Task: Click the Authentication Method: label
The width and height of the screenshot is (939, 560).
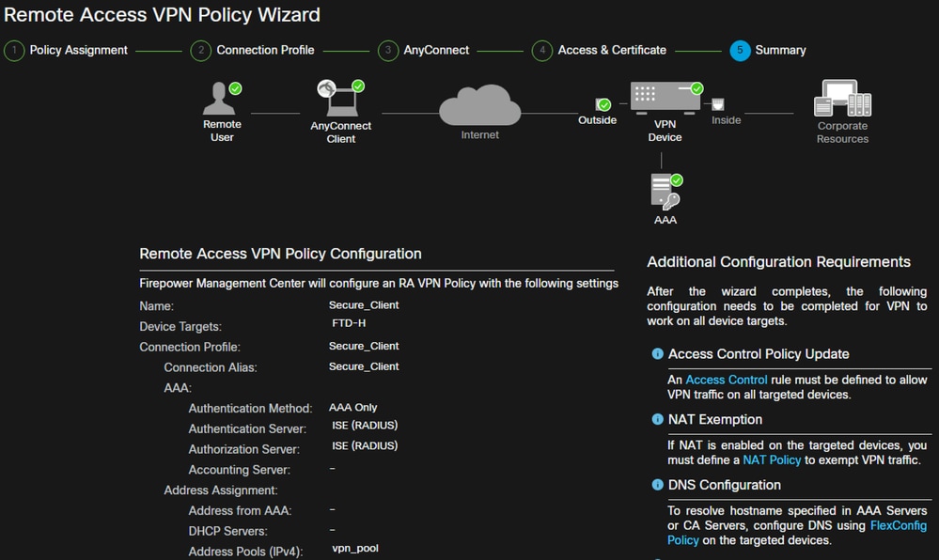Action: [x=250, y=409]
